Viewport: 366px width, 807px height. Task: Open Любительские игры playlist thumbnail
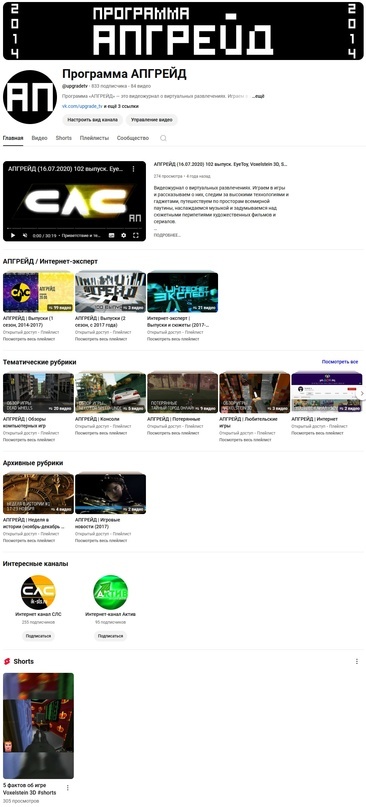point(255,393)
